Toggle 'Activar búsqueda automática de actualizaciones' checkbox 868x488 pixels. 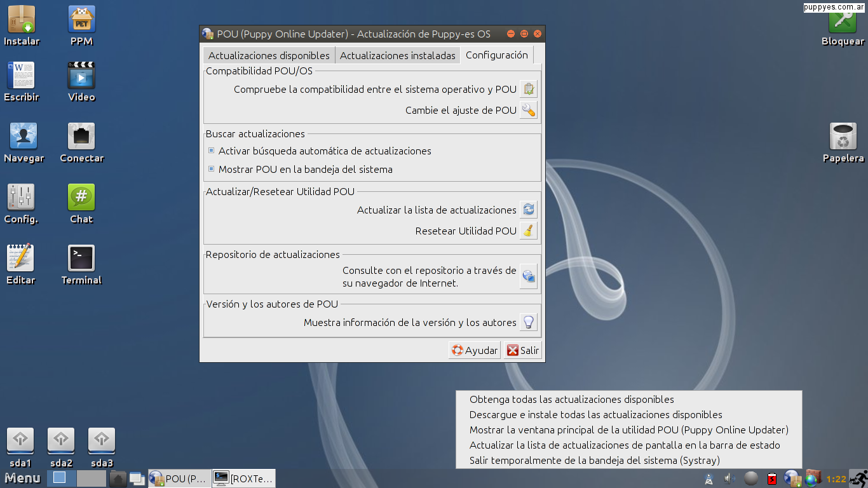212,151
